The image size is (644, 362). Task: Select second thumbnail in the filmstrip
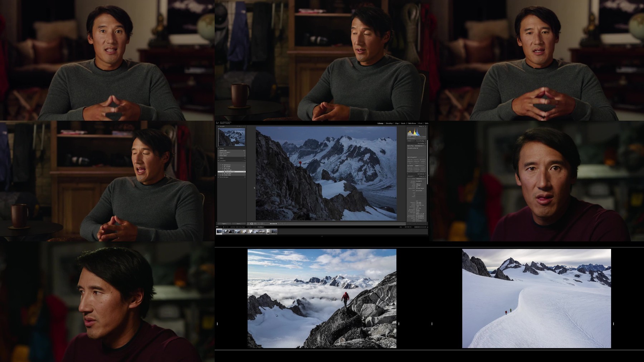coord(225,232)
